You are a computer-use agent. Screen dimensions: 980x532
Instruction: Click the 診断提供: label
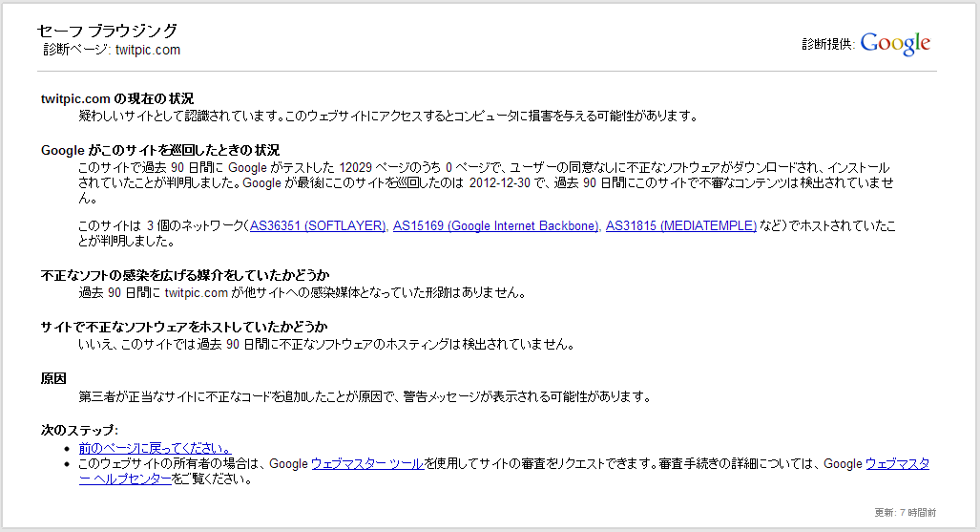click(827, 45)
